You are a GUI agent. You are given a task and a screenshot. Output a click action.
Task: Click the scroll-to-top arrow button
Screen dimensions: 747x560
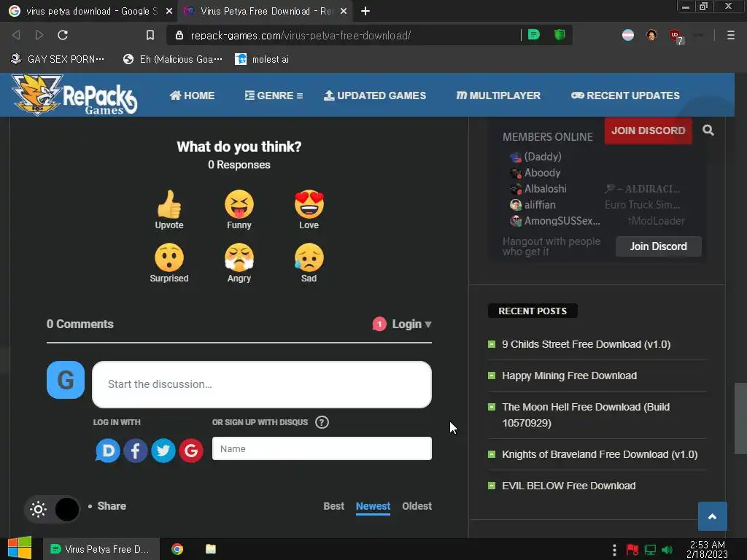pyautogui.click(x=712, y=516)
